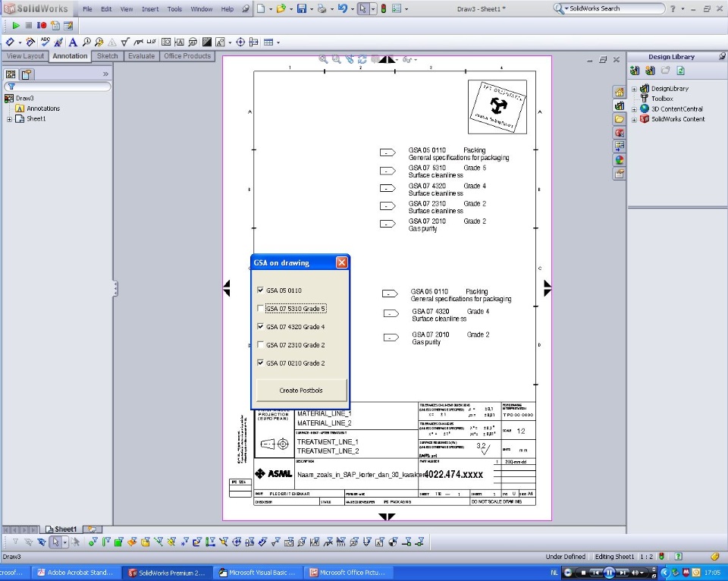Viewport: 728px width, 581px height.
Task: Open the File menu
Action: (x=87, y=9)
